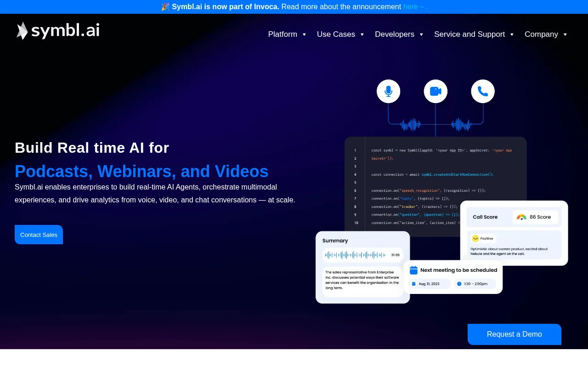Click the score gauge icon beside 86 Score
The width and height of the screenshot is (588, 368).
tap(521, 217)
